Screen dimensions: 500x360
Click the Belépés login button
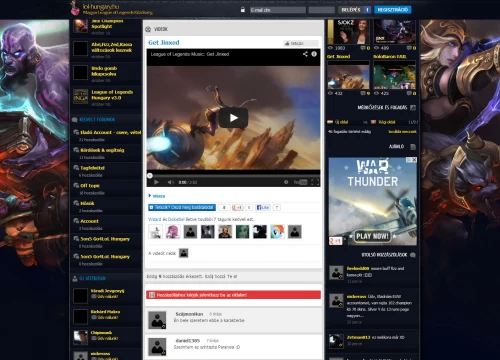click(x=351, y=10)
